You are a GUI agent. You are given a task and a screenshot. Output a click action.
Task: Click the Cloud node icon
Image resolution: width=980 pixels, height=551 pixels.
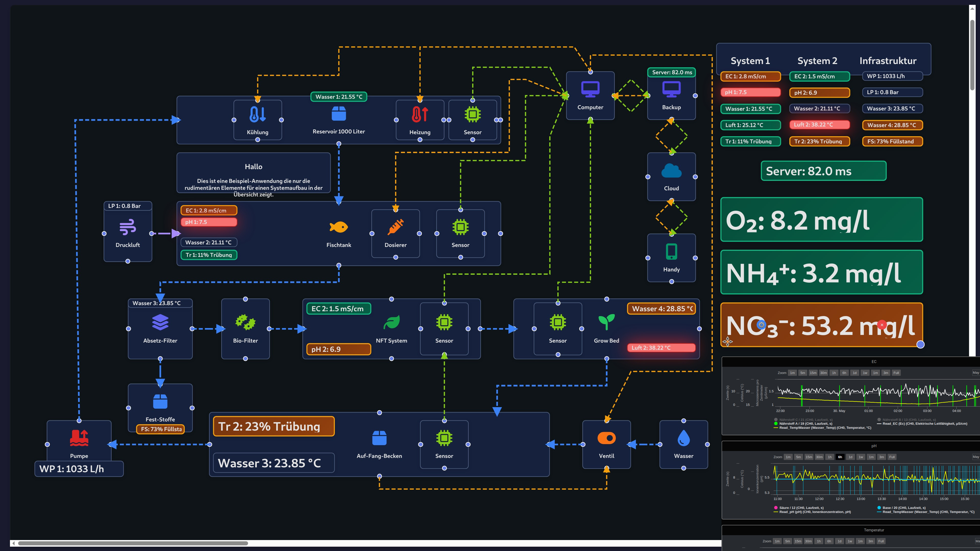pyautogui.click(x=671, y=171)
